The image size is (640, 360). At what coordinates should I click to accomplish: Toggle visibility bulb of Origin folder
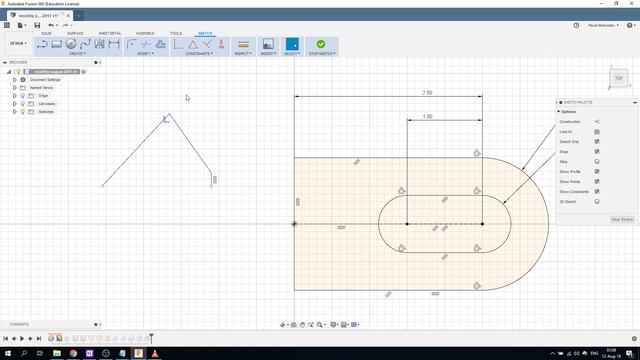(x=23, y=96)
